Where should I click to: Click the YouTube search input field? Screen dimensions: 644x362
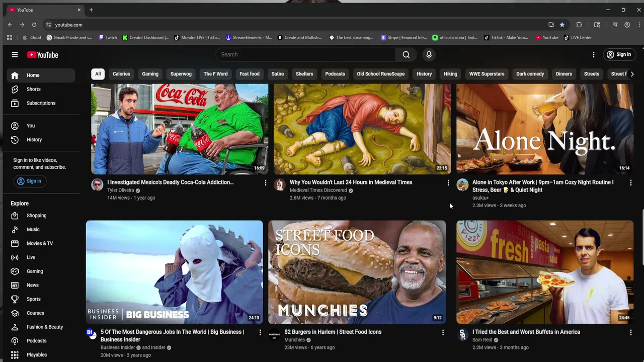(306, 54)
